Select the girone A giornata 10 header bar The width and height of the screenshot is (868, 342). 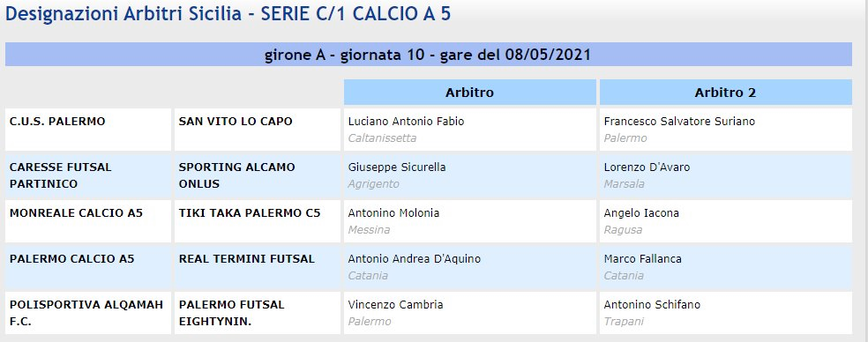429,55
